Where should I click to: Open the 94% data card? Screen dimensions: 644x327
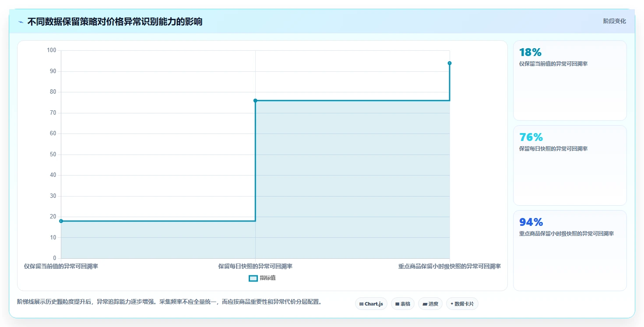(570, 250)
